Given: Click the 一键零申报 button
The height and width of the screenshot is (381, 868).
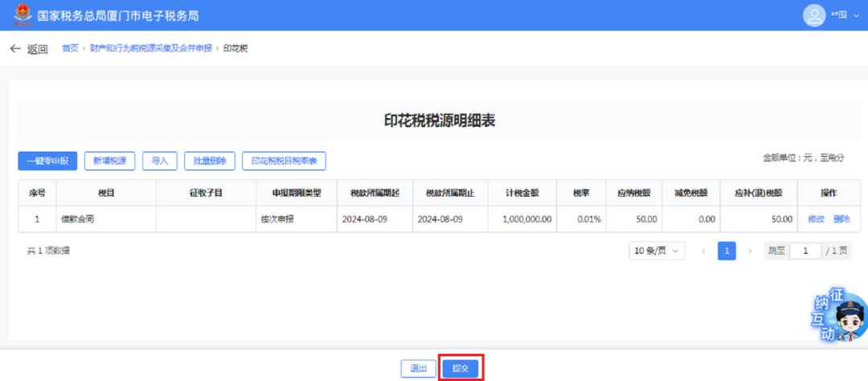Looking at the screenshot, I should (47, 161).
